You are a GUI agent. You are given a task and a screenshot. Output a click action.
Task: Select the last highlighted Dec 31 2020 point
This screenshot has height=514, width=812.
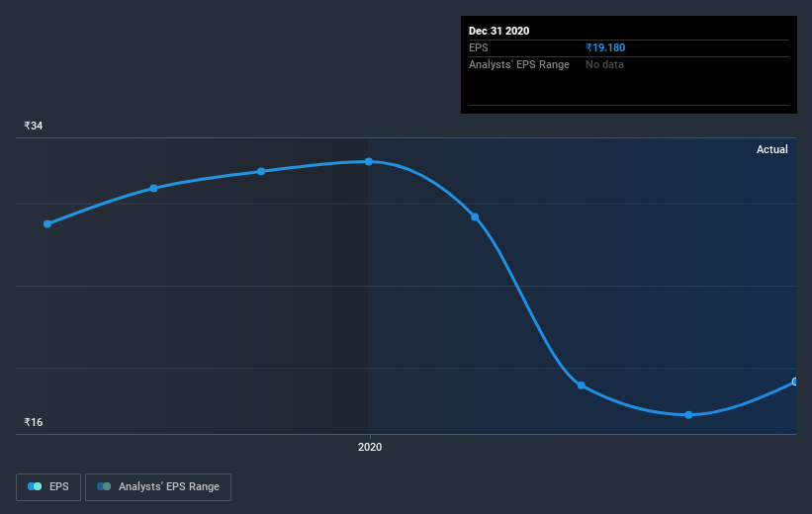tap(795, 382)
